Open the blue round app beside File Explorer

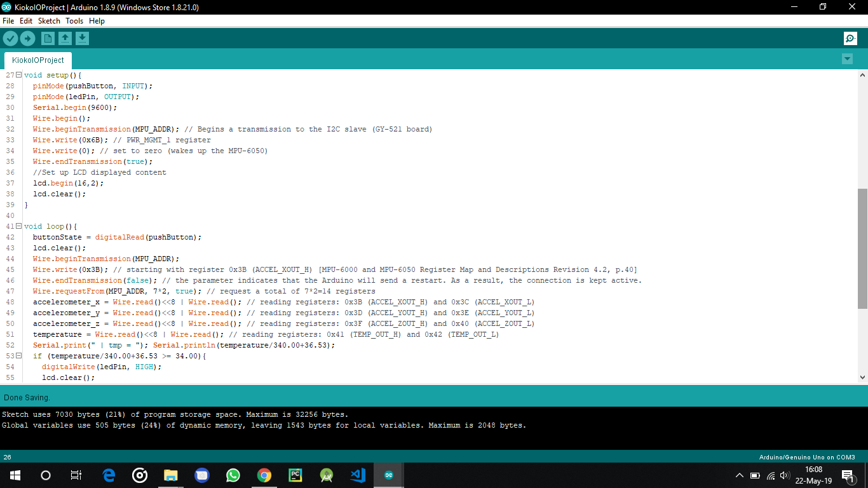(202, 475)
